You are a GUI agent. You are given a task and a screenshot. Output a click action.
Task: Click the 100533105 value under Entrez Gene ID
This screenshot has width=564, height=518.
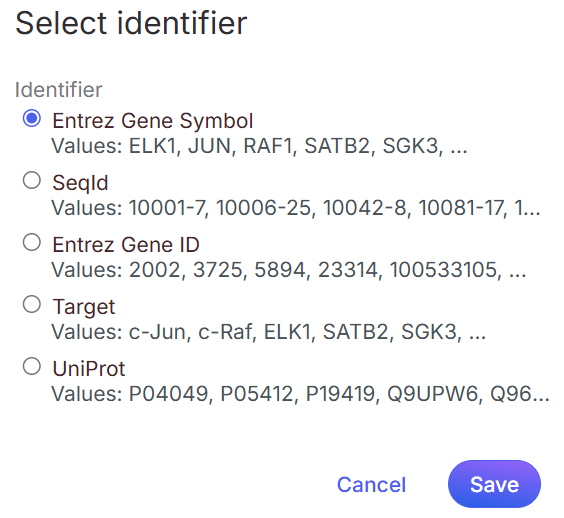click(x=444, y=270)
